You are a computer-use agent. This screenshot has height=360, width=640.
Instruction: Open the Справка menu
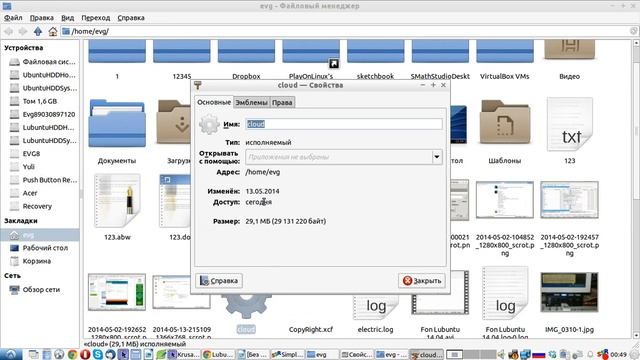click(131, 18)
